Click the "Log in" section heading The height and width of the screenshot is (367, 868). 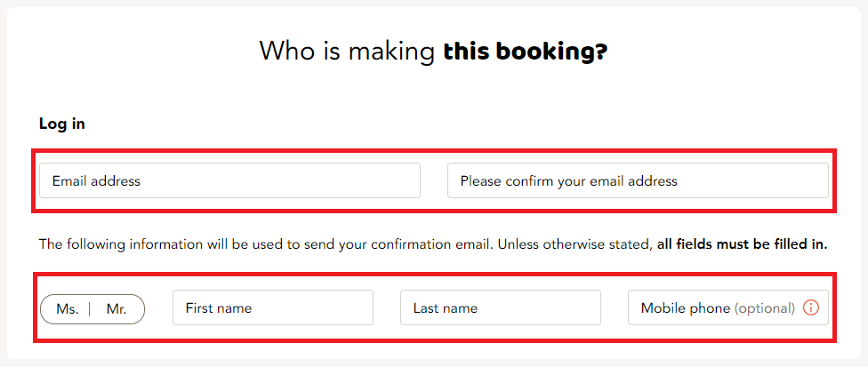tap(62, 124)
